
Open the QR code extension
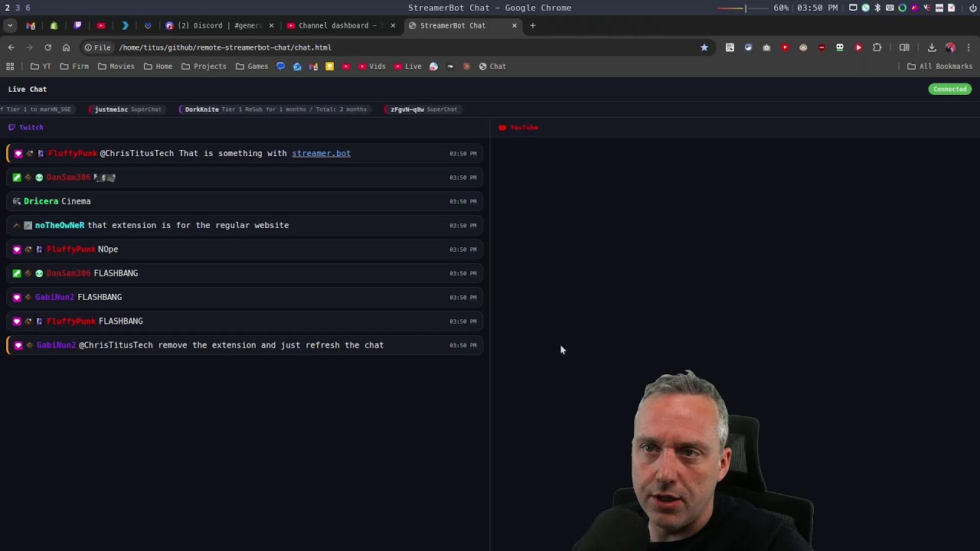[x=730, y=47]
